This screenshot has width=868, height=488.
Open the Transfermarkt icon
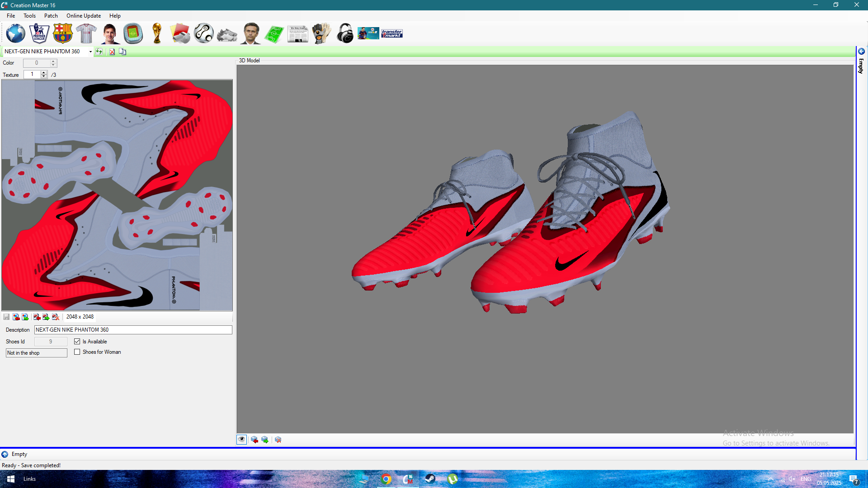392,33
